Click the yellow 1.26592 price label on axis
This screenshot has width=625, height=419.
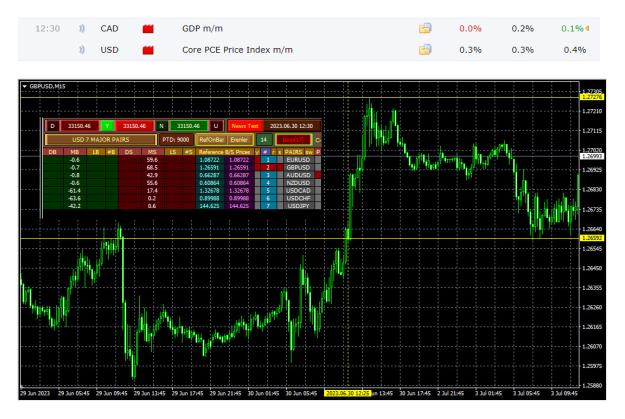pos(592,238)
